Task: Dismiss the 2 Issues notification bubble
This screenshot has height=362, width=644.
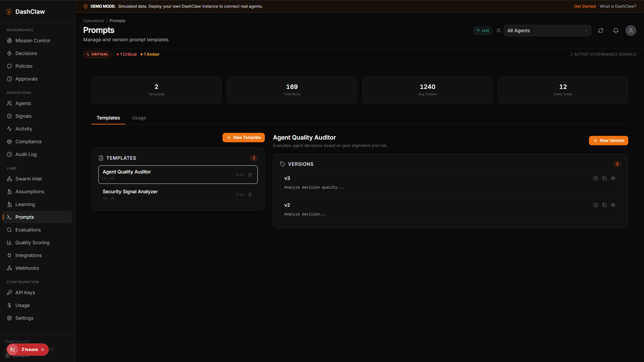Action: click(43, 350)
